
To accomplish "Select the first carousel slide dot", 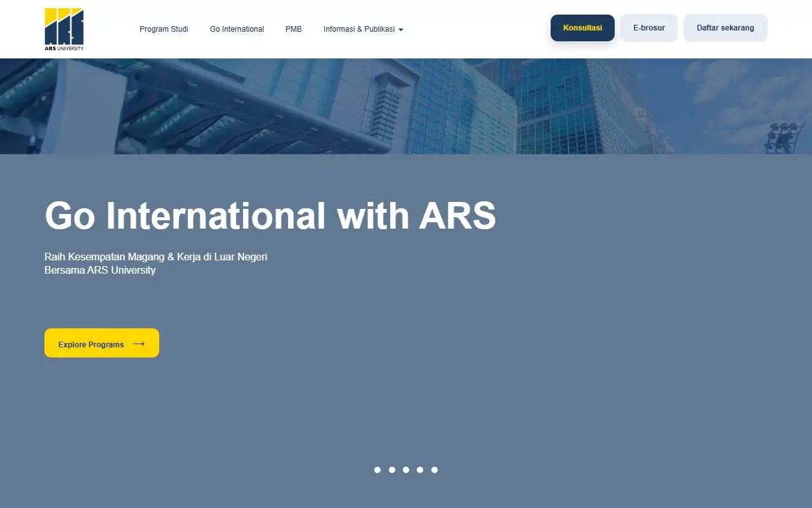I will (377, 470).
